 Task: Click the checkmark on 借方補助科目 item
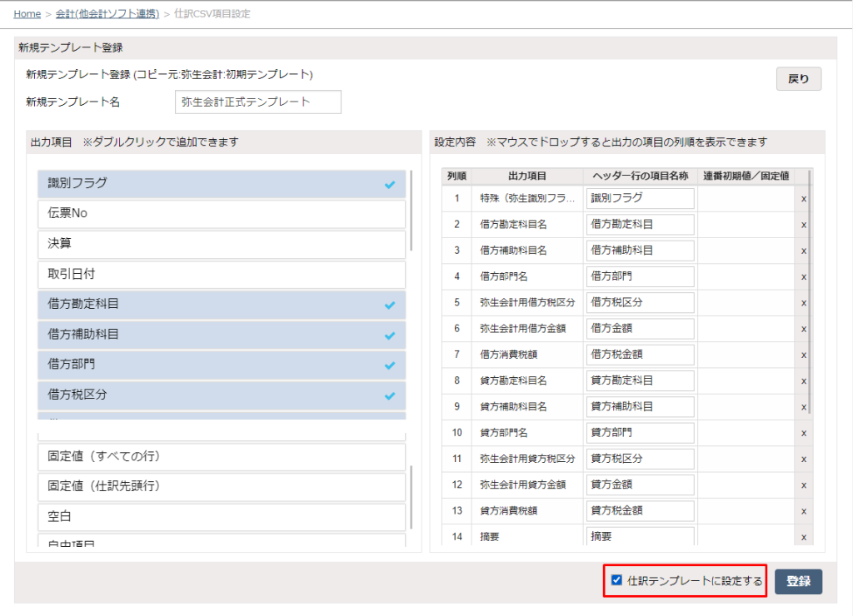point(389,335)
